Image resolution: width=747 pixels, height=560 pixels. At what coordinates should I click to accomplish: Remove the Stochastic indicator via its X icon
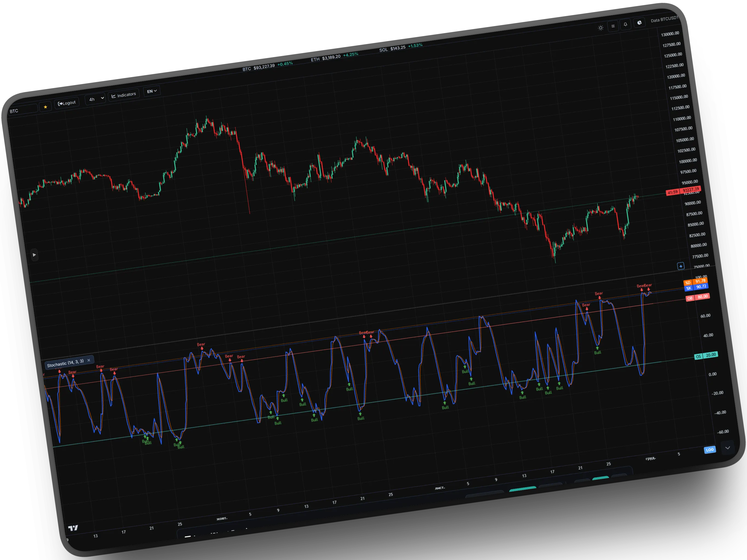pyautogui.click(x=89, y=360)
